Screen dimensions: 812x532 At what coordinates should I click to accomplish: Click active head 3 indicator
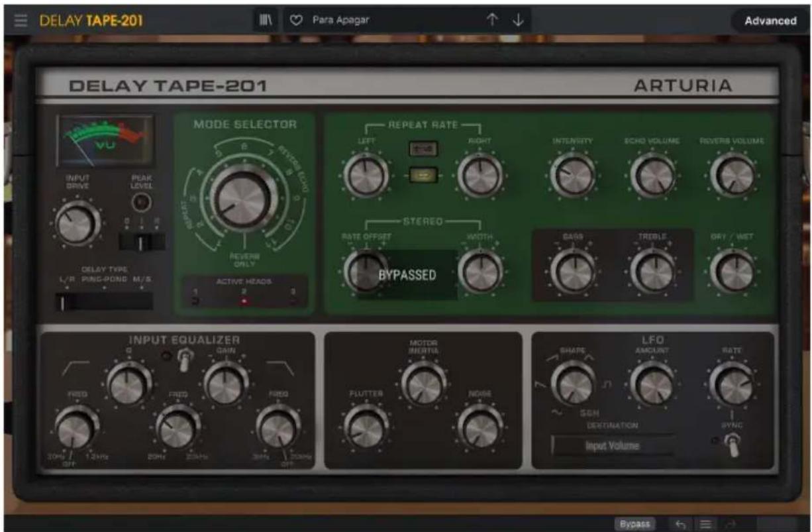point(293,302)
